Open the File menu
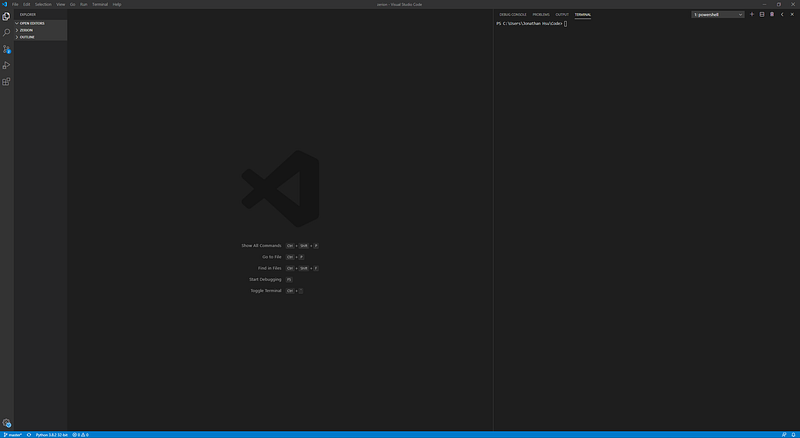800x438 pixels. click(x=15, y=4)
